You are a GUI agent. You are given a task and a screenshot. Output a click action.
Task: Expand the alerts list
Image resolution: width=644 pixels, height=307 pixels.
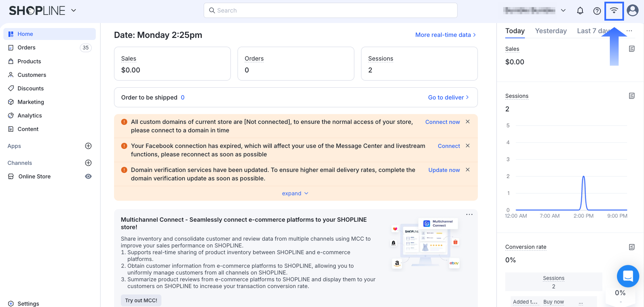click(x=295, y=193)
